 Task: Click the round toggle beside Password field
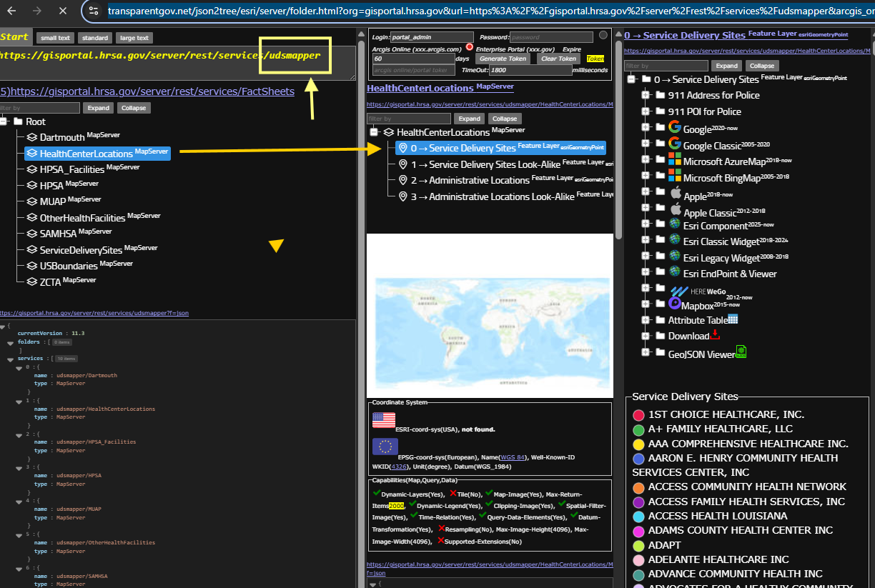click(603, 35)
